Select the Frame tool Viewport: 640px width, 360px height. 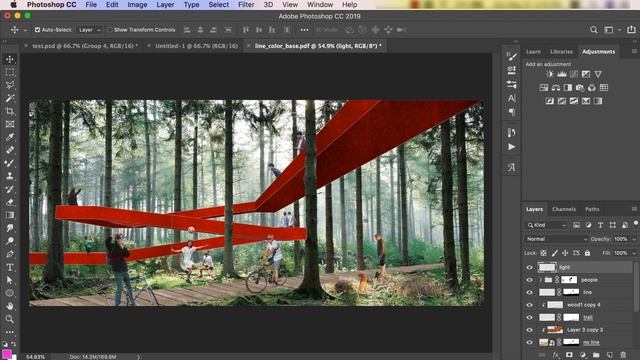10,124
